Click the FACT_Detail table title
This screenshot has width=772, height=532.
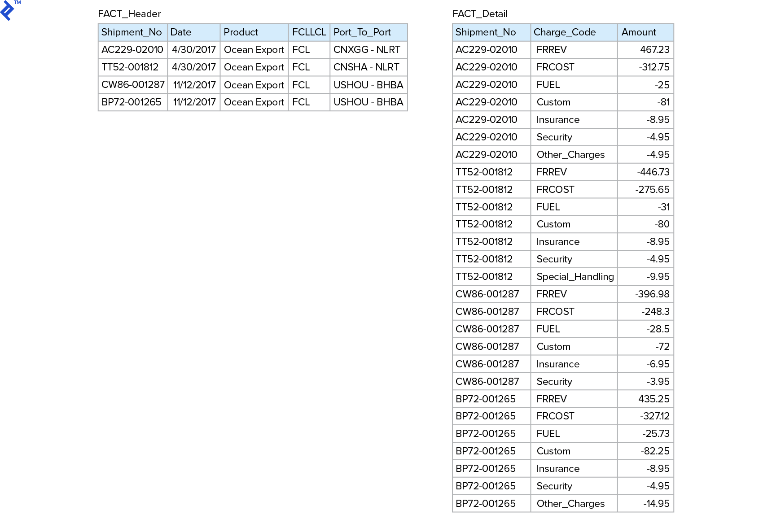(480, 14)
